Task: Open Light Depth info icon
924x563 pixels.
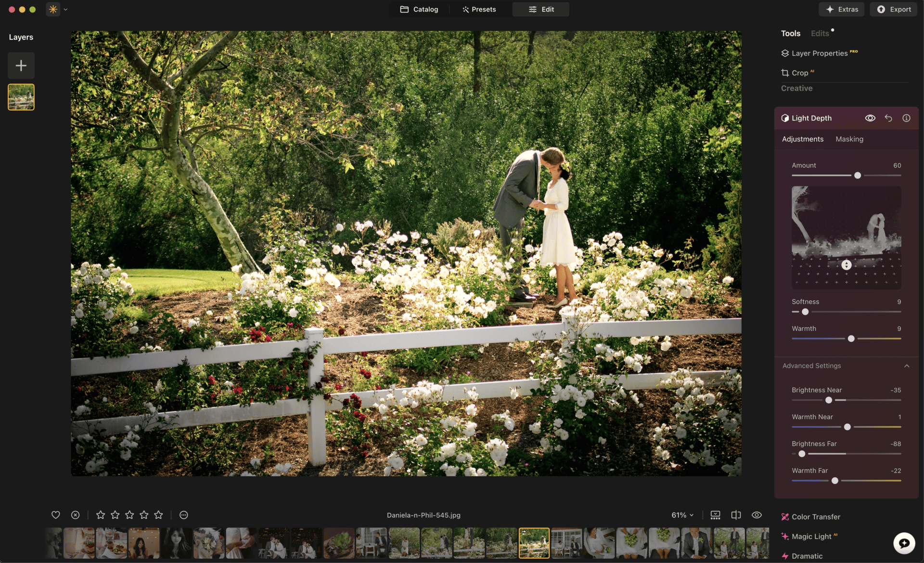Action: (x=906, y=118)
